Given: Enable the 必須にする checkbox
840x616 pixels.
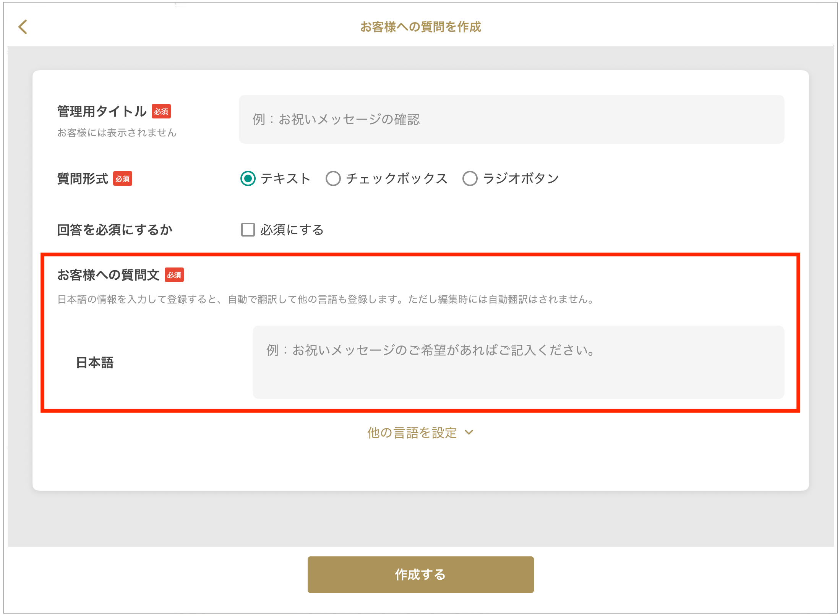Looking at the screenshot, I should 248,230.
